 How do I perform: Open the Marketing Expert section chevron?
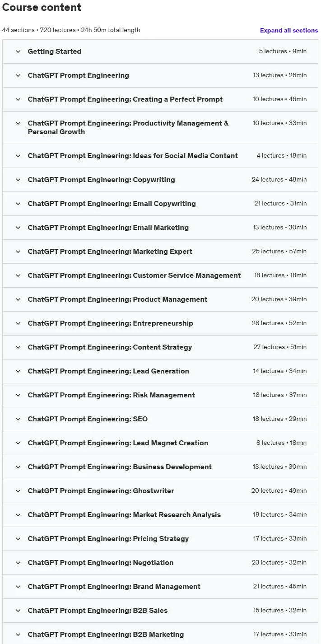(18, 252)
